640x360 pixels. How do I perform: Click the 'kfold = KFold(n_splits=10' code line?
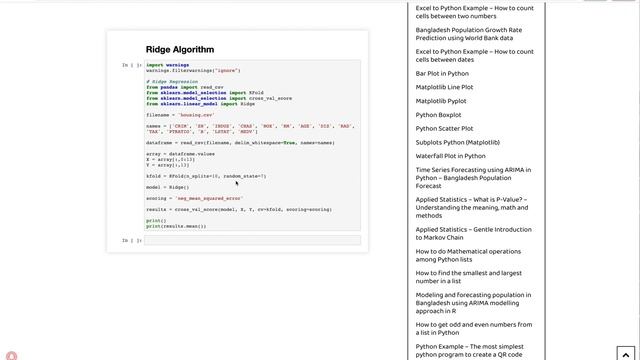pos(206,176)
